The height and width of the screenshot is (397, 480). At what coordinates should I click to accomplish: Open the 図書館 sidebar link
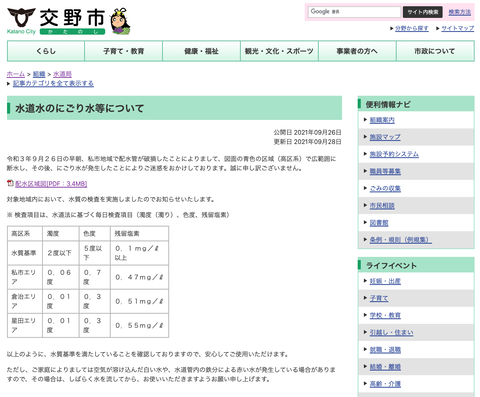(379, 223)
